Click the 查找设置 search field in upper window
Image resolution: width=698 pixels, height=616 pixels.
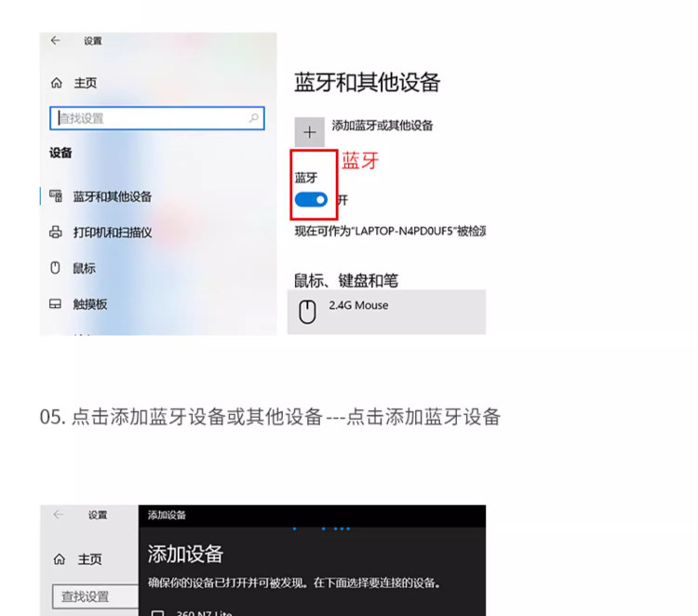[x=157, y=118]
